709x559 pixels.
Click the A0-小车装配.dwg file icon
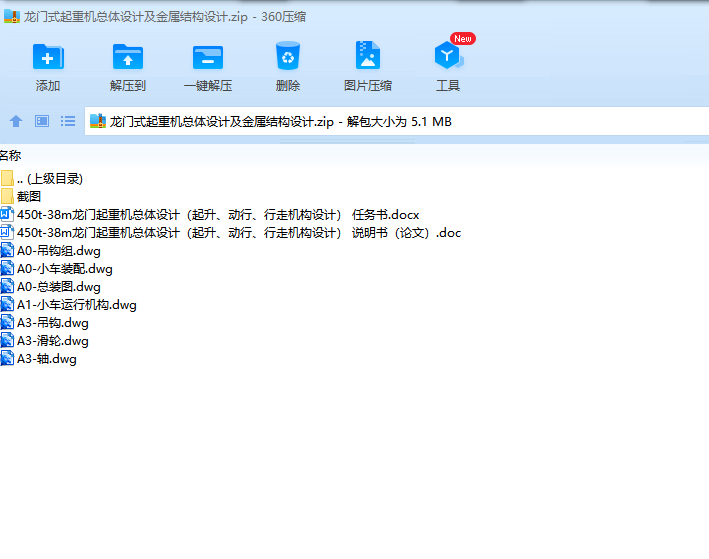point(7,269)
